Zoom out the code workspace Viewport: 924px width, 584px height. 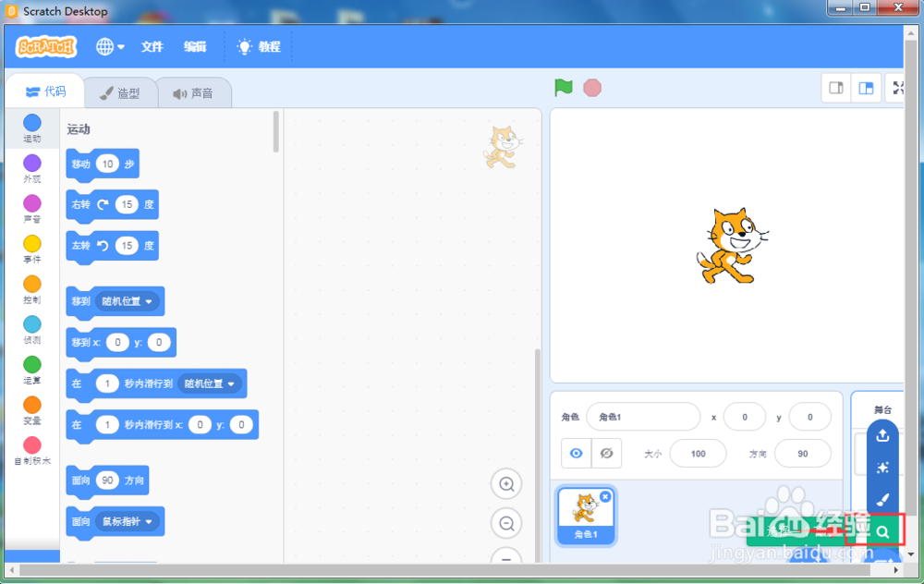pos(506,523)
